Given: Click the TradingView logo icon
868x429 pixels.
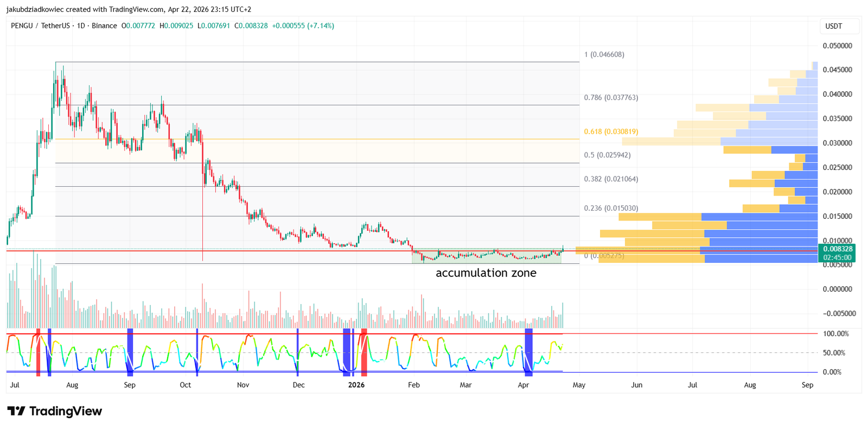Looking at the screenshot, I should 16,411.
